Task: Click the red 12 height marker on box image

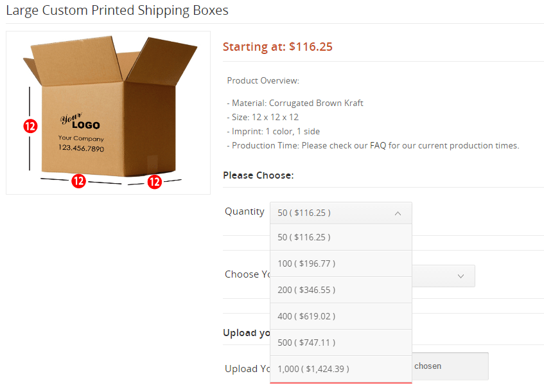Action: pyautogui.click(x=30, y=126)
